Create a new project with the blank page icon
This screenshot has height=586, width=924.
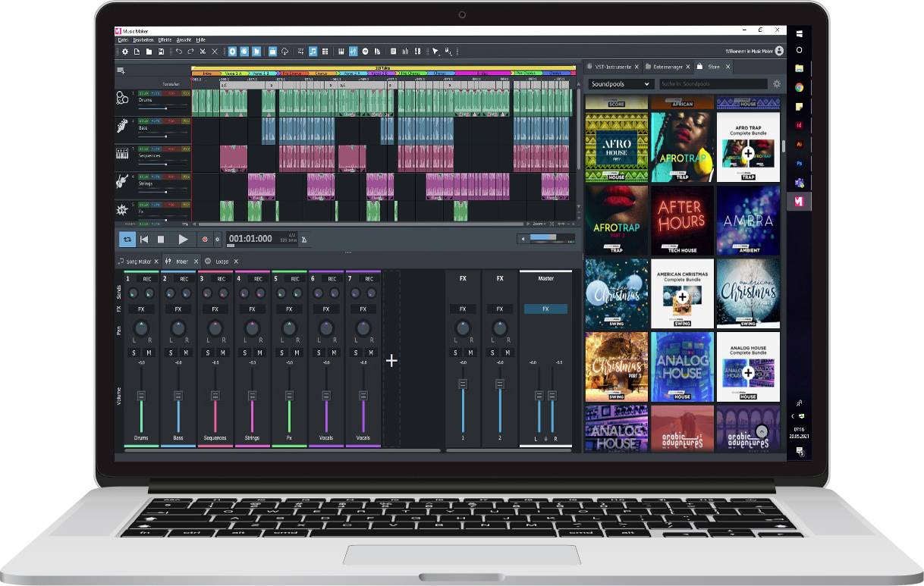point(137,52)
